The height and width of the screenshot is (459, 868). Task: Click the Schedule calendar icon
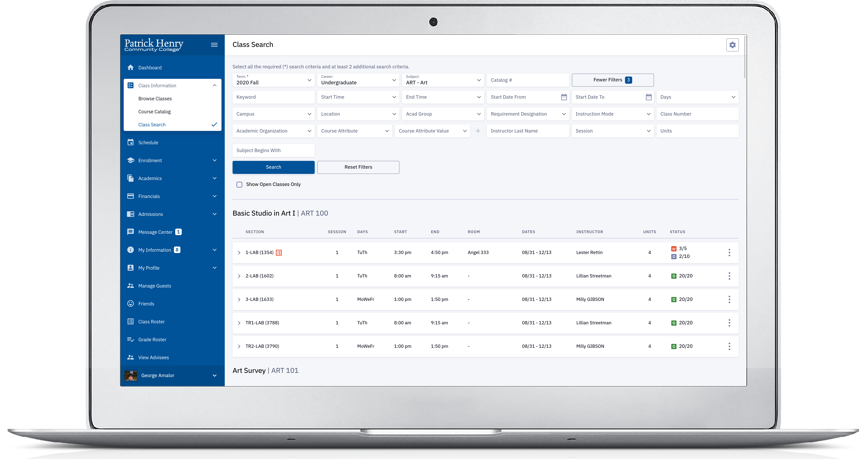click(x=130, y=142)
